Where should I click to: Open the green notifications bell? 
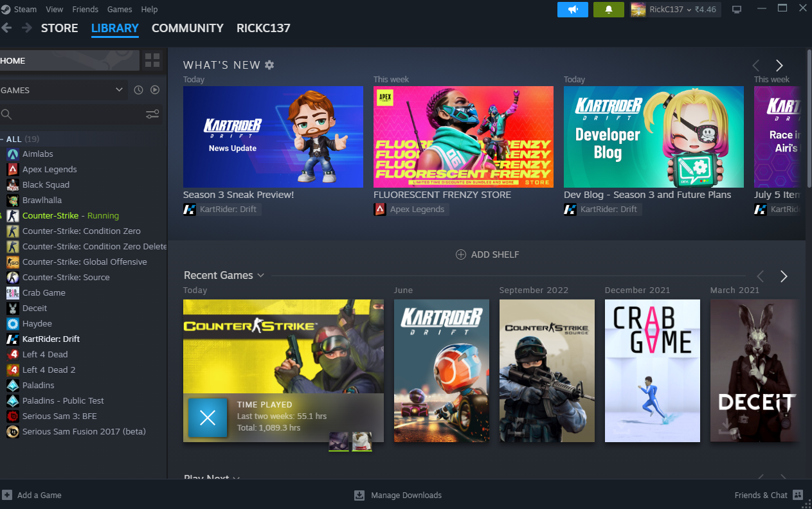click(x=609, y=10)
